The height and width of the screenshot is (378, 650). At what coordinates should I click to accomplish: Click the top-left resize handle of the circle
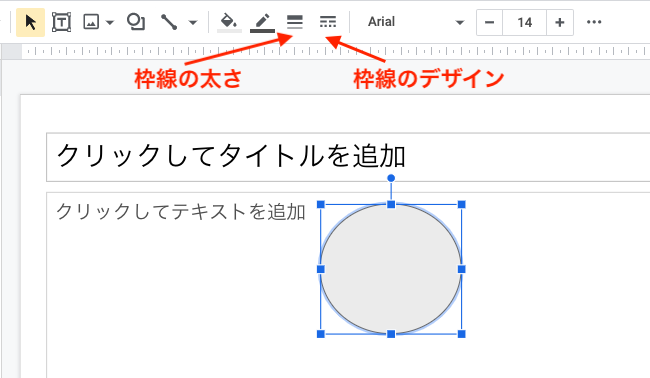coord(320,204)
